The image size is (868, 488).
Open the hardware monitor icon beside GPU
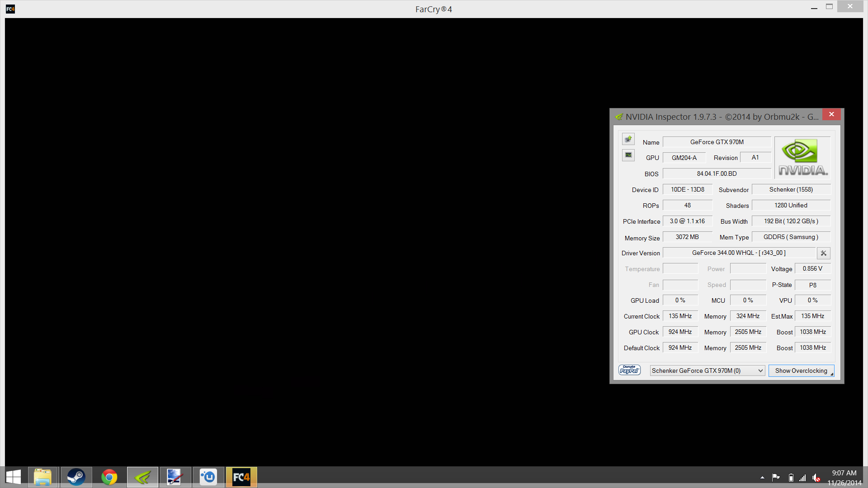tap(628, 155)
